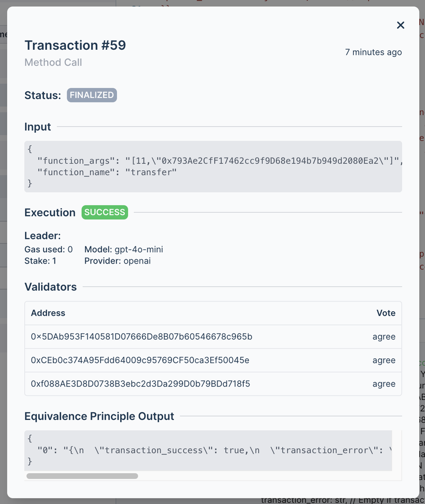Click the Vote column header
Screen dimensions: 425x504
[386, 313]
